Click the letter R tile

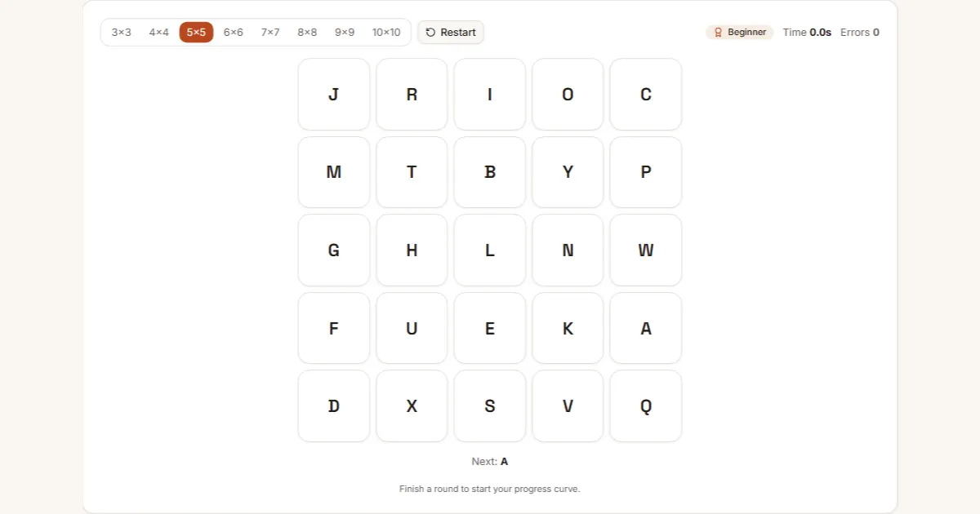[412, 94]
